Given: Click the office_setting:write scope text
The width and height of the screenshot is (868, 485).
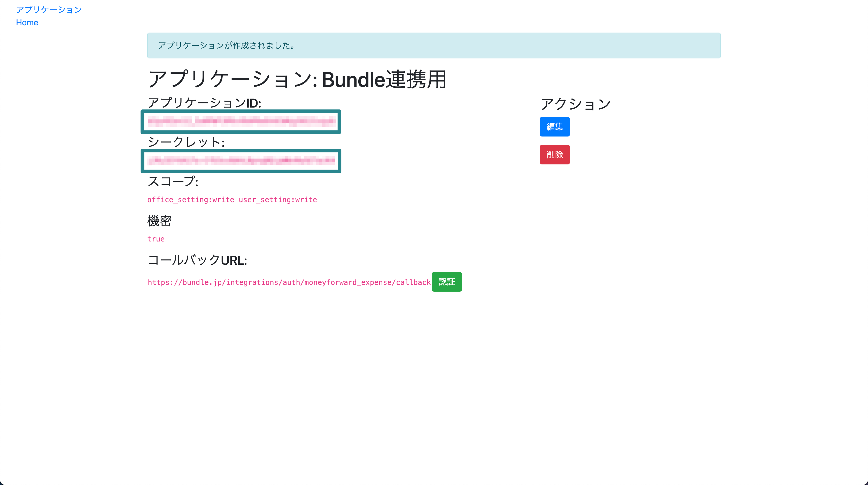Looking at the screenshot, I should coord(191,200).
